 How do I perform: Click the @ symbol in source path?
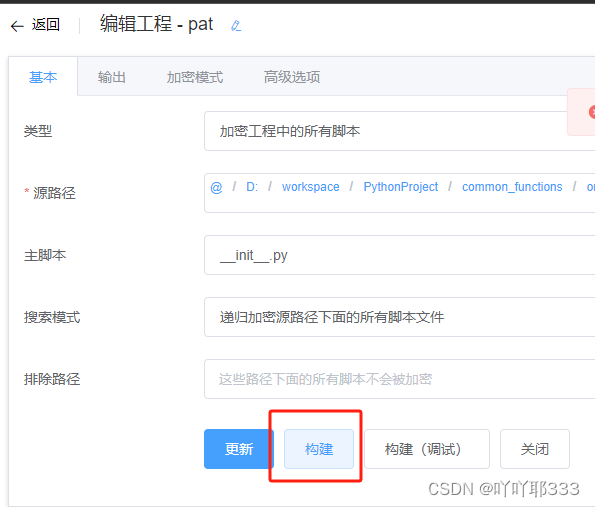pos(216,187)
